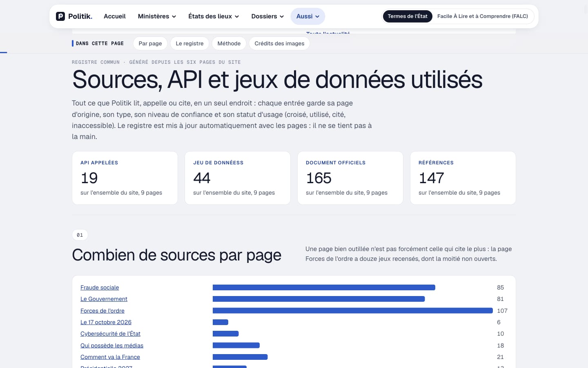
Task: Open the Fraude sociale link
Action: coord(100,287)
